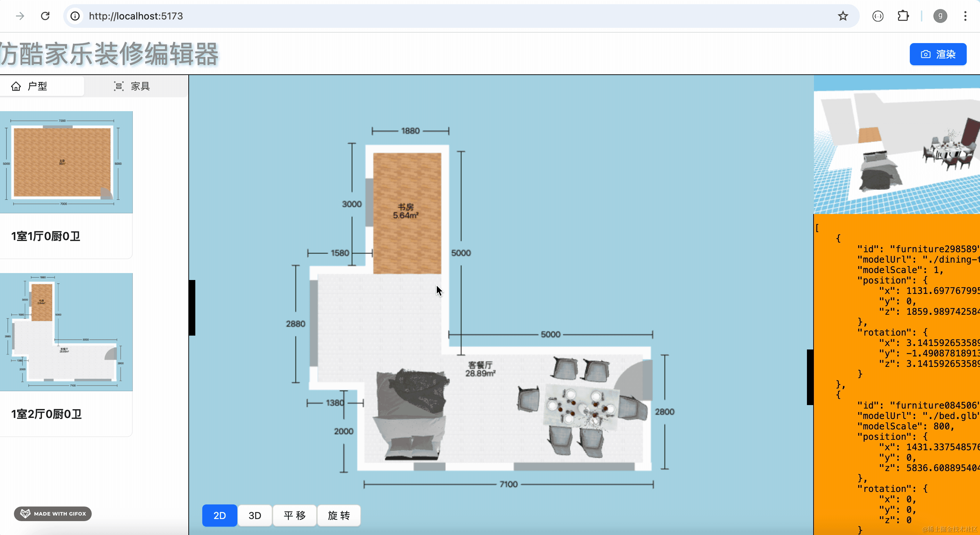Viewport: 980px width, 535px height.
Task: Click the 1580 dimension label
Action: tap(340, 253)
